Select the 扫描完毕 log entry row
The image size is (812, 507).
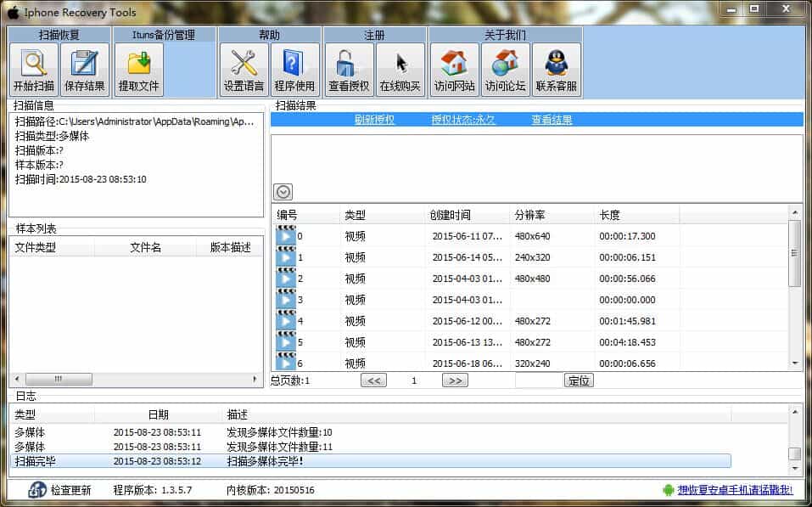coord(371,461)
